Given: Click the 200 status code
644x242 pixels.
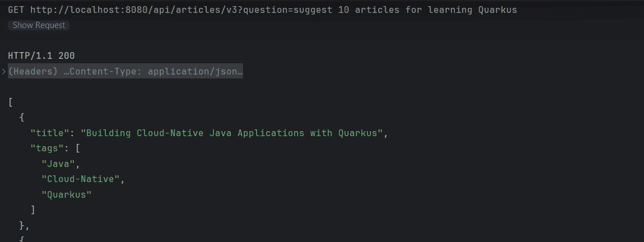Looking at the screenshot, I should pyautogui.click(x=67, y=56).
